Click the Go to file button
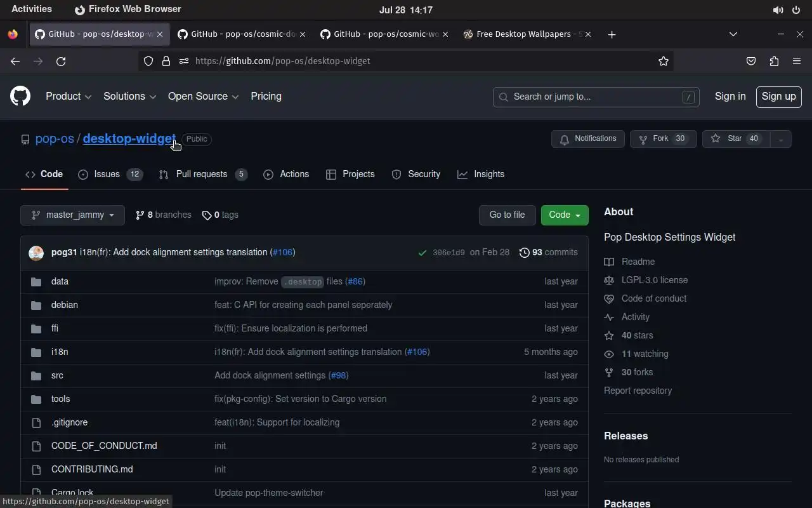812x508 pixels. (x=507, y=215)
